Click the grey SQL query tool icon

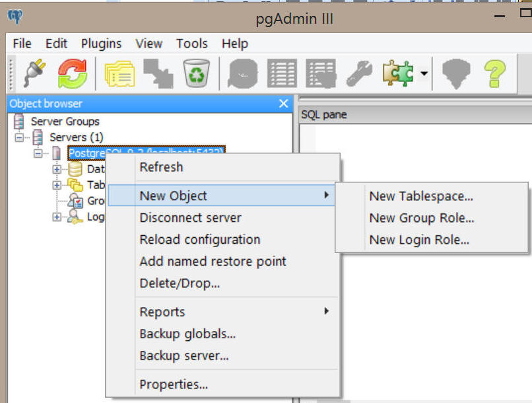coord(243,73)
